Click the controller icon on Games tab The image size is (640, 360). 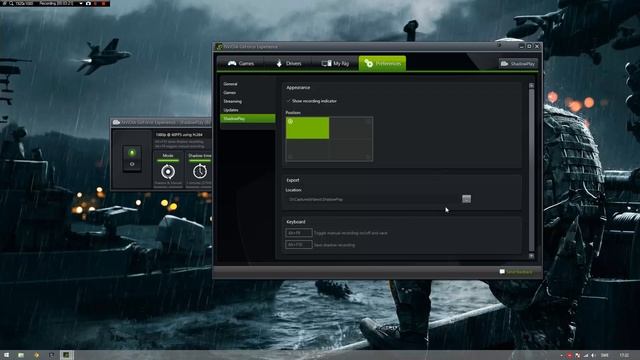tap(232, 63)
